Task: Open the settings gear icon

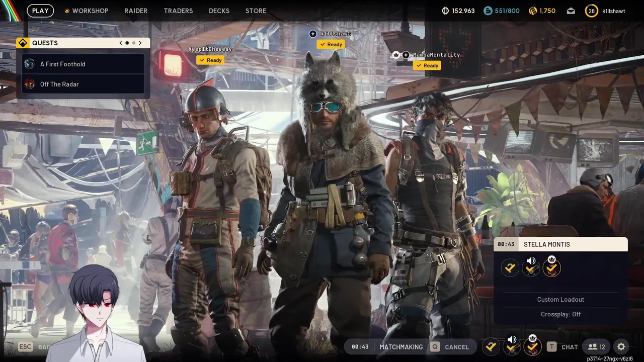Action: pyautogui.click(x=621, y=347)
